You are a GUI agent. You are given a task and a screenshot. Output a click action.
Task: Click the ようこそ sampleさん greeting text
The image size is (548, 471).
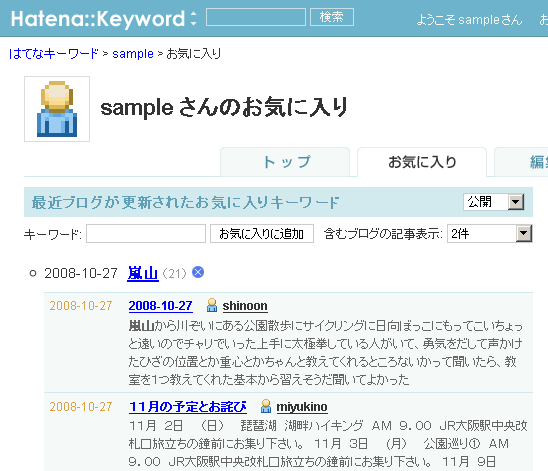(469, 20)
